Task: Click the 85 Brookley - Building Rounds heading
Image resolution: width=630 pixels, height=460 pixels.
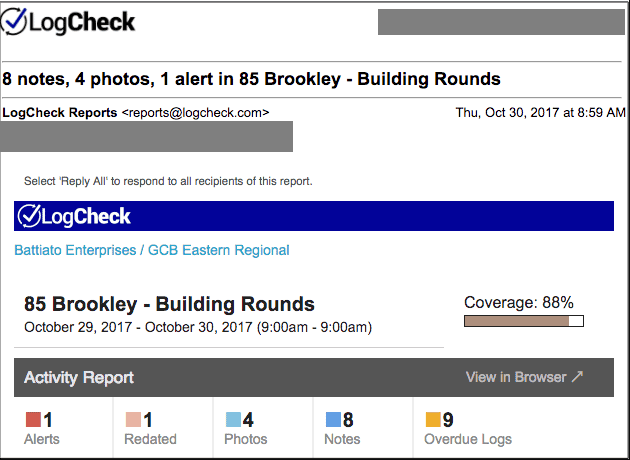Action: 169,304
